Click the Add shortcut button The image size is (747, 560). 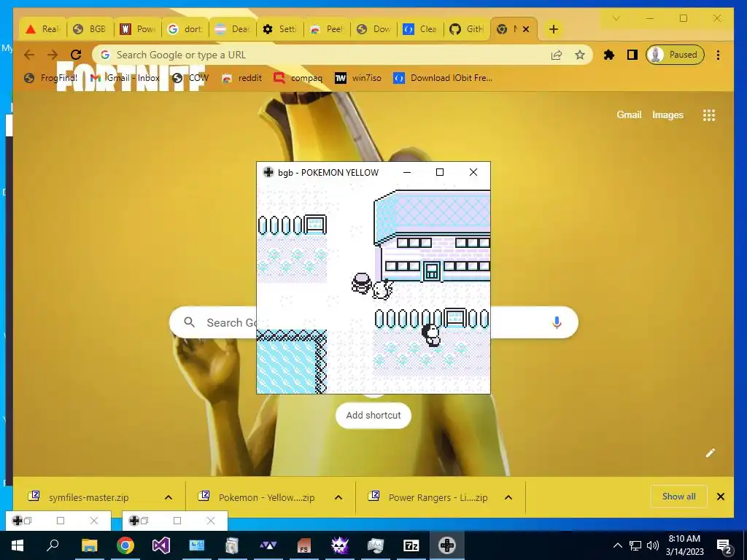click(373, 415)
